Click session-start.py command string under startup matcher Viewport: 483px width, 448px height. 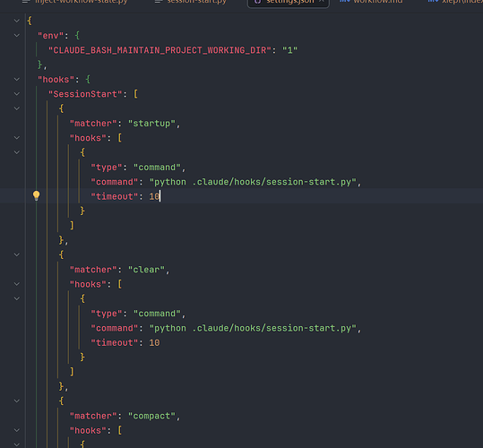[x=253, y=182]
